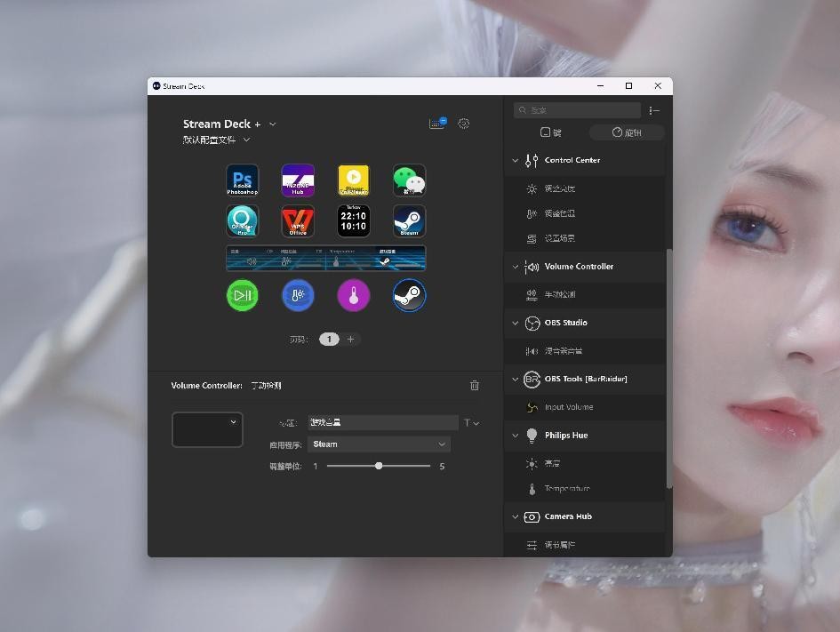840x632 pixels.
Task: Click the adjustment step slider
Action: tap(379, 466)
